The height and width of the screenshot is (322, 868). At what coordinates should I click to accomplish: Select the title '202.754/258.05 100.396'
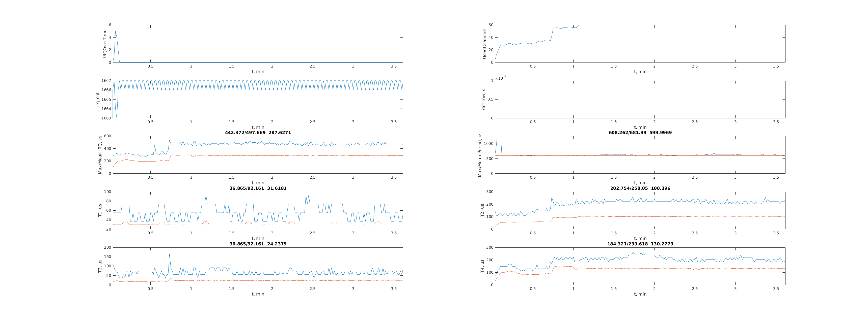[640, 188]
